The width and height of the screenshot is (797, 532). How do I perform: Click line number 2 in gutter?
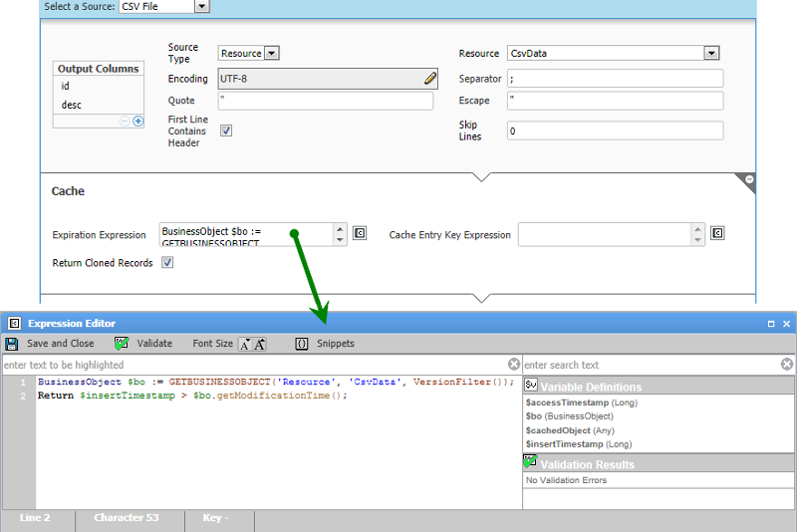click(23, 396)
